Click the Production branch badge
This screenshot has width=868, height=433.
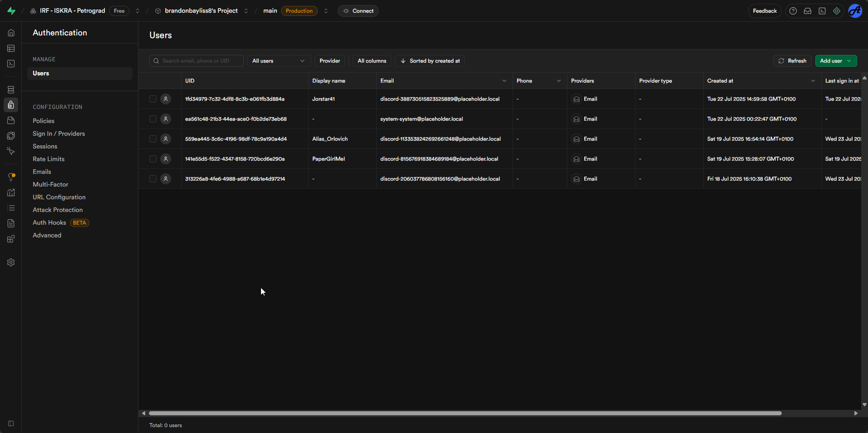click(299, 11)
